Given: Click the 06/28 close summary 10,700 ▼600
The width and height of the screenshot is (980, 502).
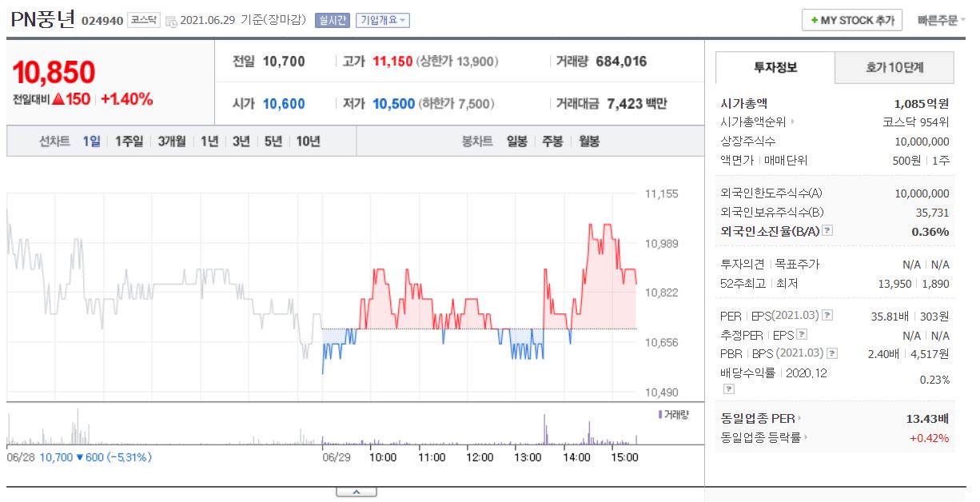Looking at the screenshot, I should [95, 457].
